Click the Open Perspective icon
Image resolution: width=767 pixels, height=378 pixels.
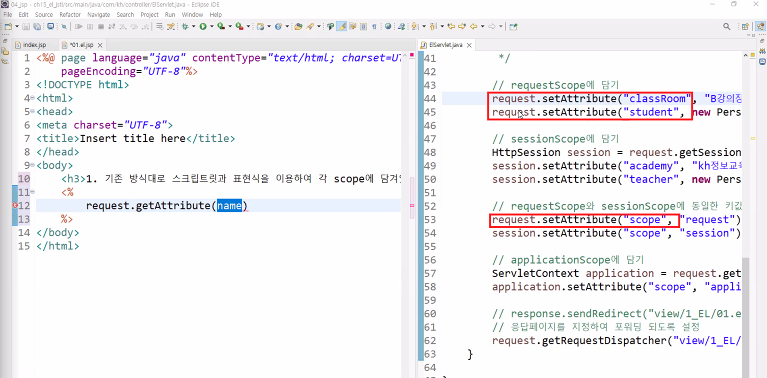[745, 26]
